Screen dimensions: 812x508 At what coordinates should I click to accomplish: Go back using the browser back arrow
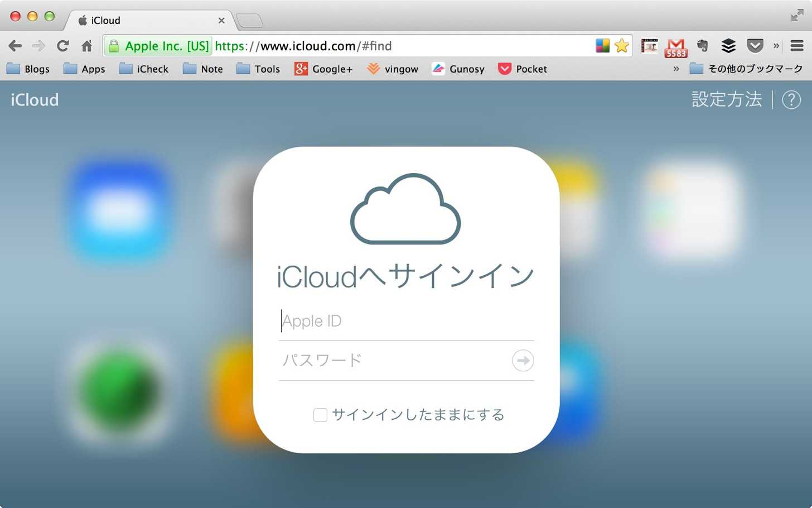(x=15, y=46)
